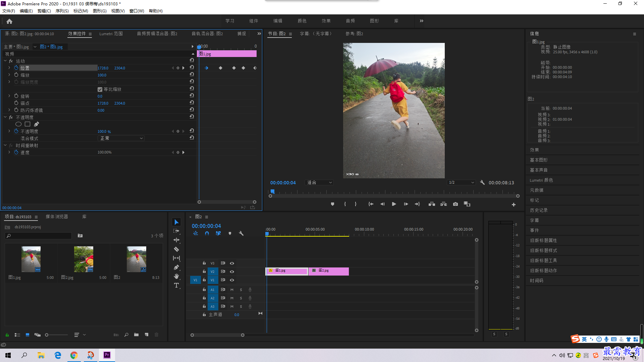
Task: Click the timeline horizontal zoom scrollbar
Action: 217,335
